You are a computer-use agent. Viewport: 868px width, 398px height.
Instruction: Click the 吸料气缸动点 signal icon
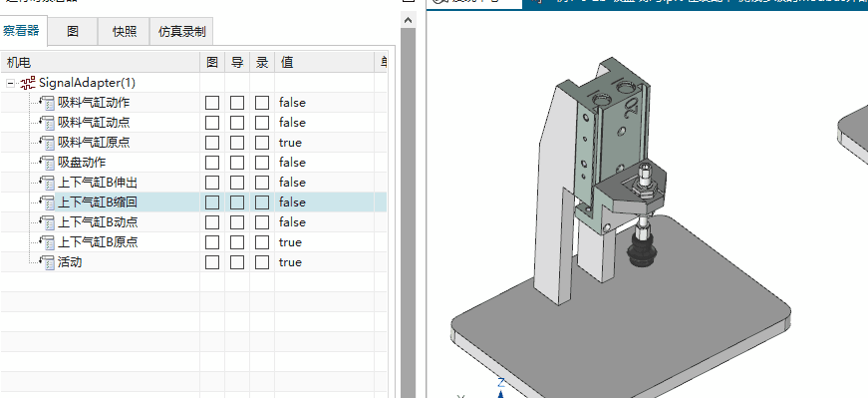click(48, 123)
